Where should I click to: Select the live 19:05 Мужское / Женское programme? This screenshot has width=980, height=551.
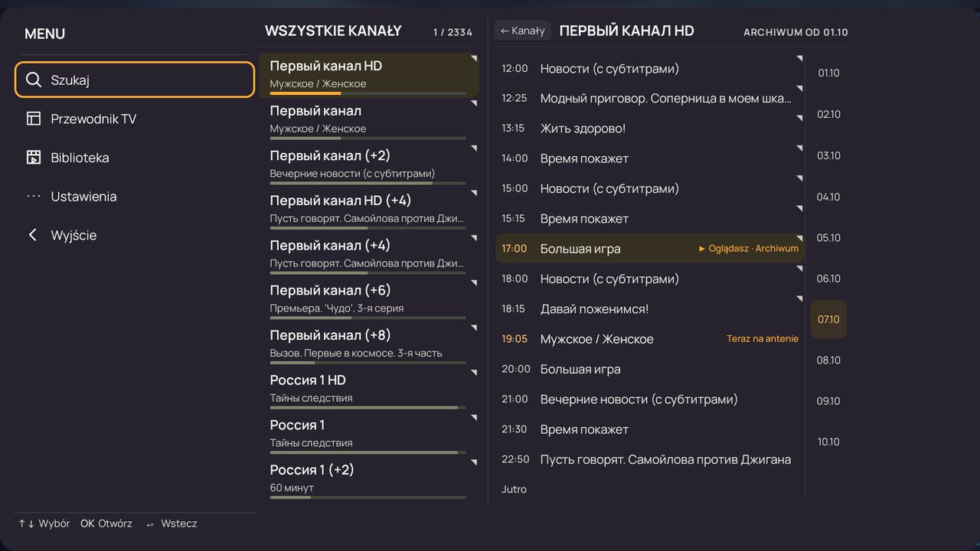click(x=650, y=339)
